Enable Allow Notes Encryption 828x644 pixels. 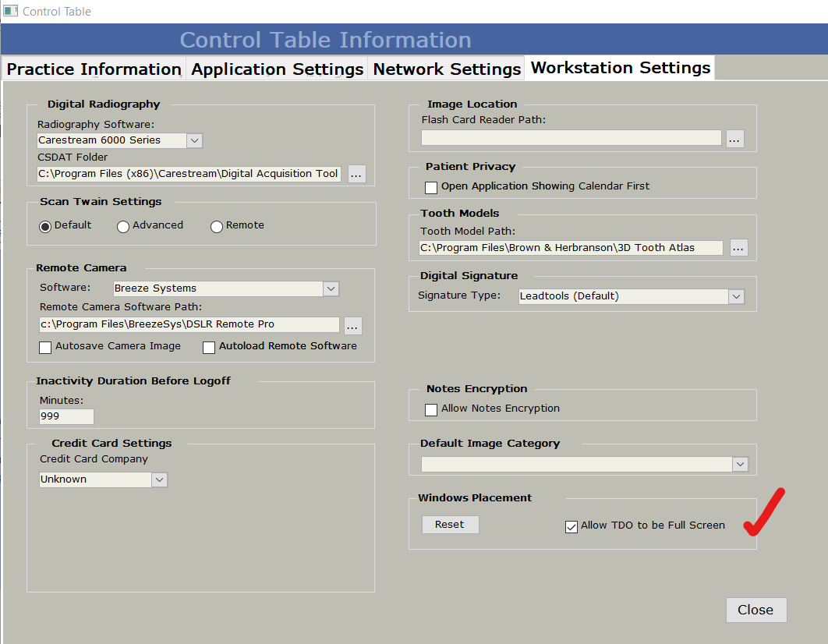(431, 409)
